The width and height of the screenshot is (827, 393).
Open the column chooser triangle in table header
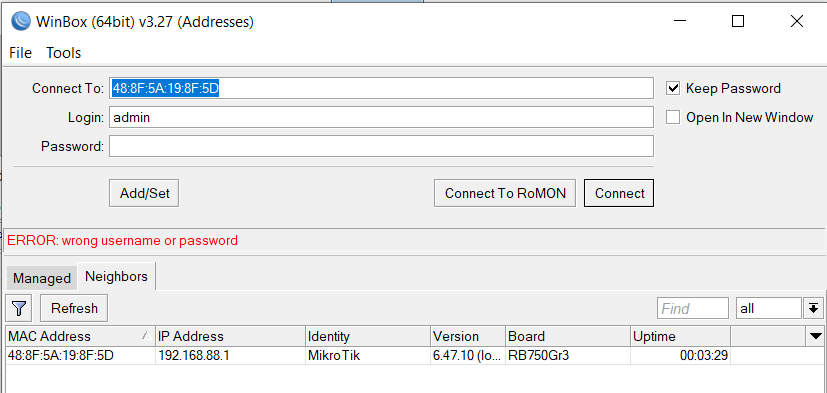tap(815, 336)
